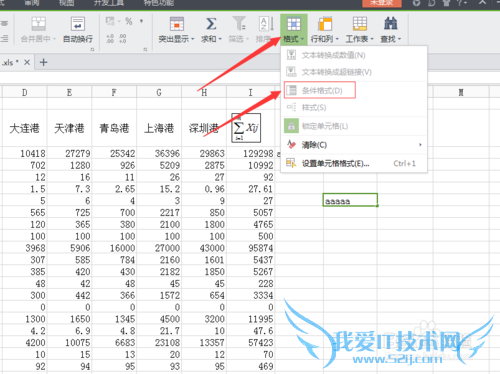
Task: Click the Format (格式) ribbon icon
Action: (x=294, y=24)
